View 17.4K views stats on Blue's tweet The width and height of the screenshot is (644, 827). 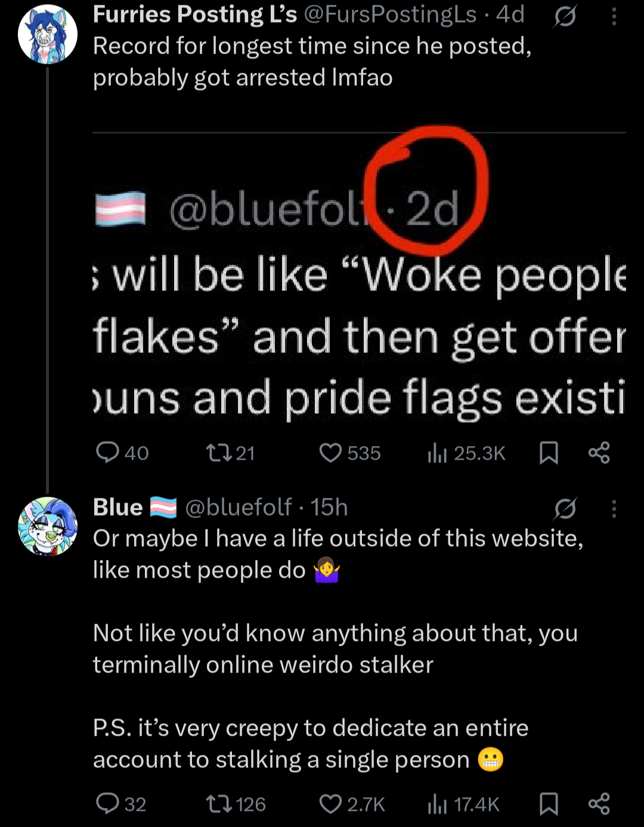click(x=463, y=804)
